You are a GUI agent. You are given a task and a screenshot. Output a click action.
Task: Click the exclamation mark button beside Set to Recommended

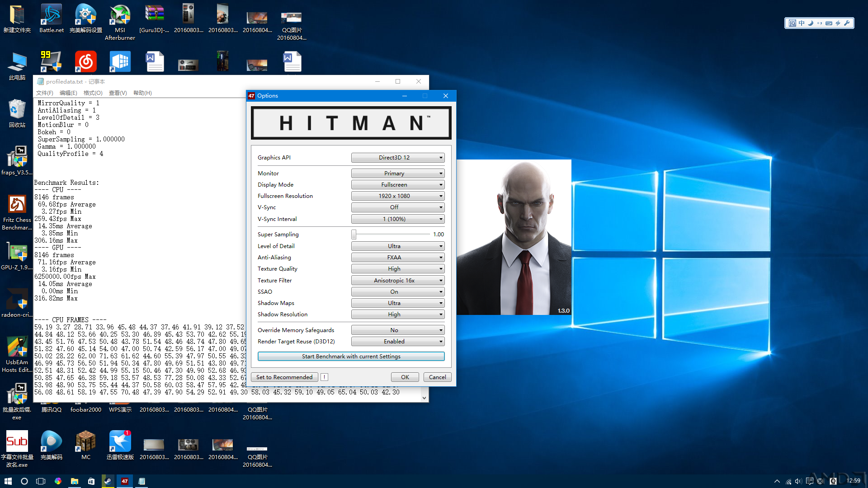pos(325,377)
